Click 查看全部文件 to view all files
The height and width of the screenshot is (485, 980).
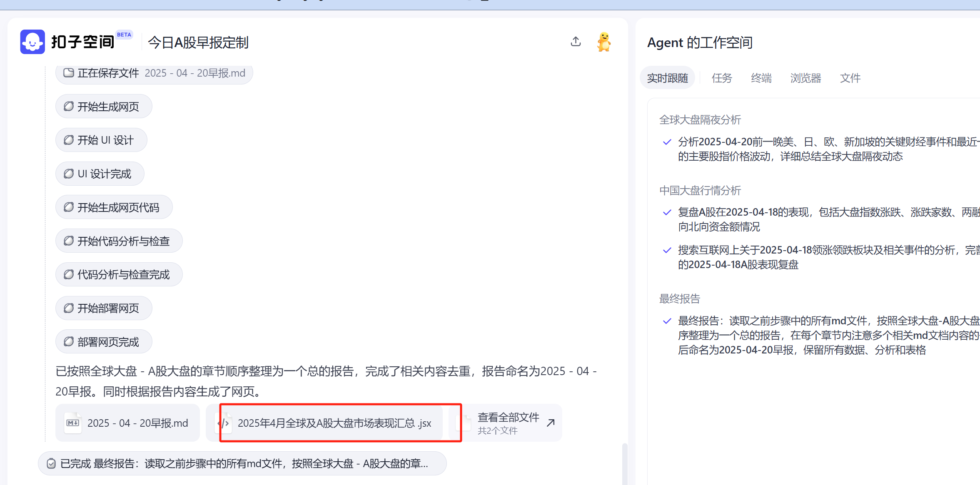coord(508,418)
